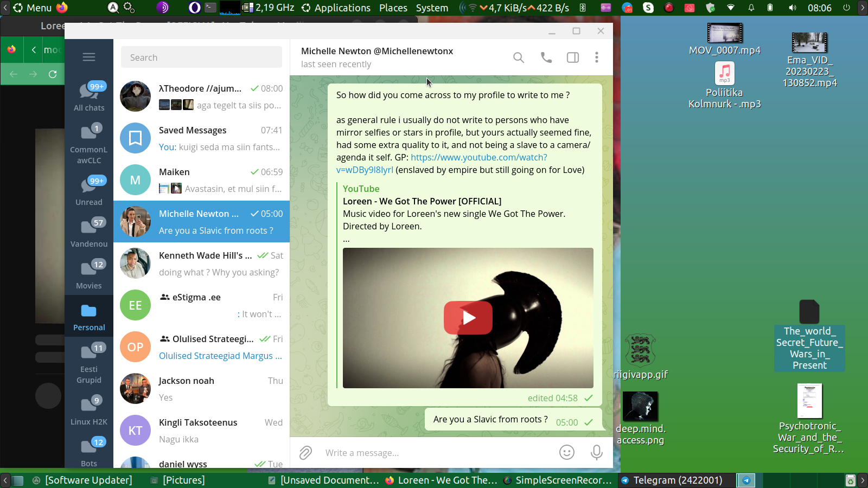Select the All chats folder
Screen dimensions: 868x488
click(89, 97)
